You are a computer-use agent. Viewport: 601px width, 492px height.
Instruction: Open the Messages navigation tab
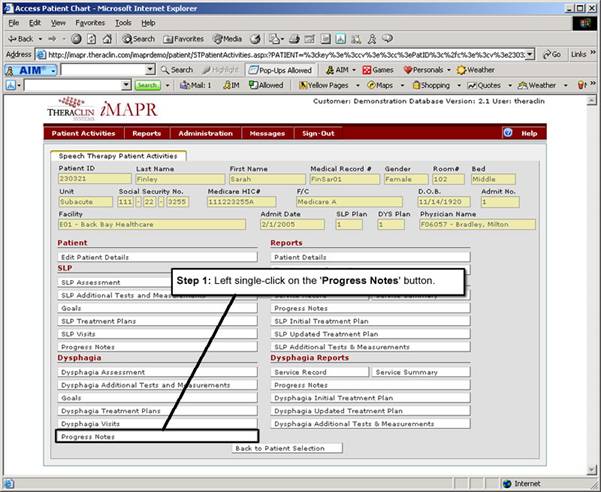[267, 133]
